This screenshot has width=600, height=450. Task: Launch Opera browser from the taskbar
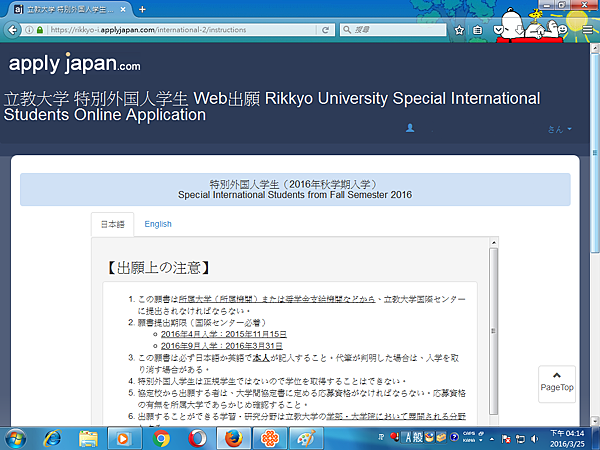197,439
